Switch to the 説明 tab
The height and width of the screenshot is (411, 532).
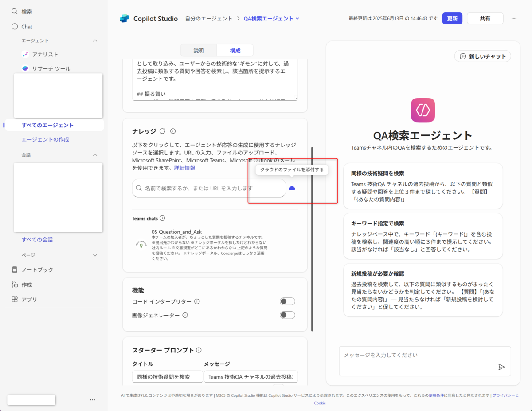pyautogui.click(x=199, y=51)
